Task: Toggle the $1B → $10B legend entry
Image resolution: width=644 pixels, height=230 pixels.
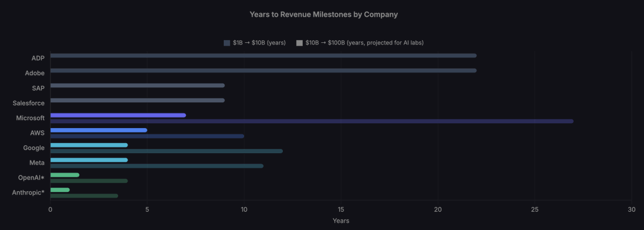Action: (254, 43)
